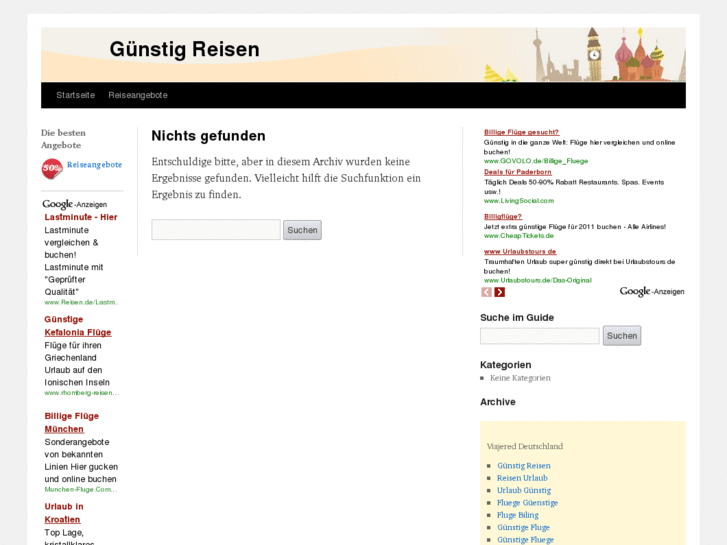
Task: Open the Günstige Kefalonia Flüge ad
Action: click(78, 326)
